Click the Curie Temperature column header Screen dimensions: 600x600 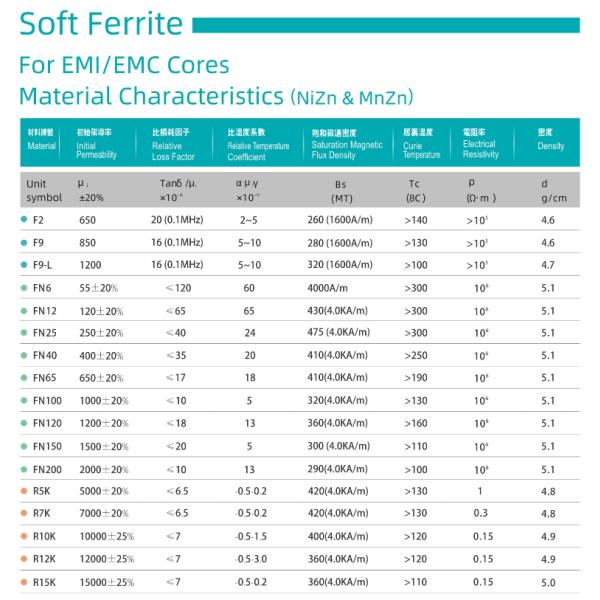tap(421, 145)
